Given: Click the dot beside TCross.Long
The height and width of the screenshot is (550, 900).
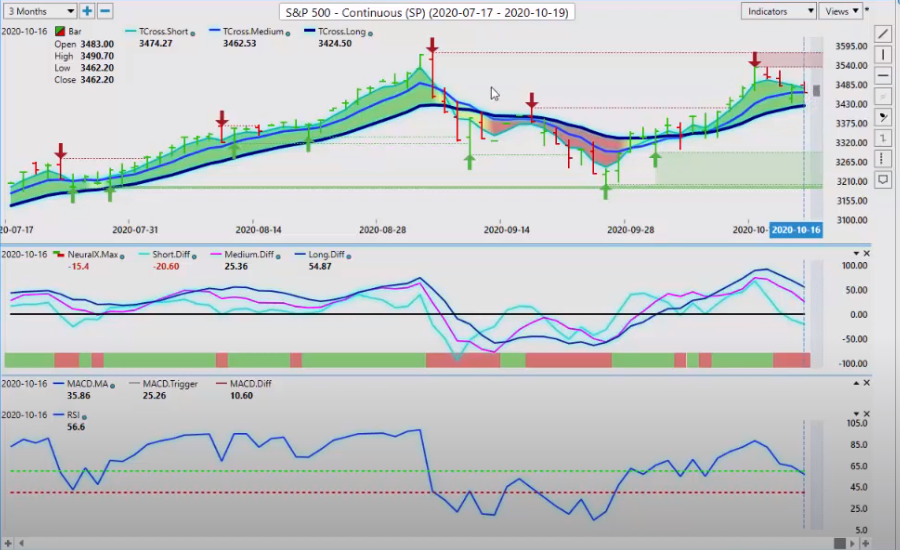Looking at the screenshot, I should [370, 34].
